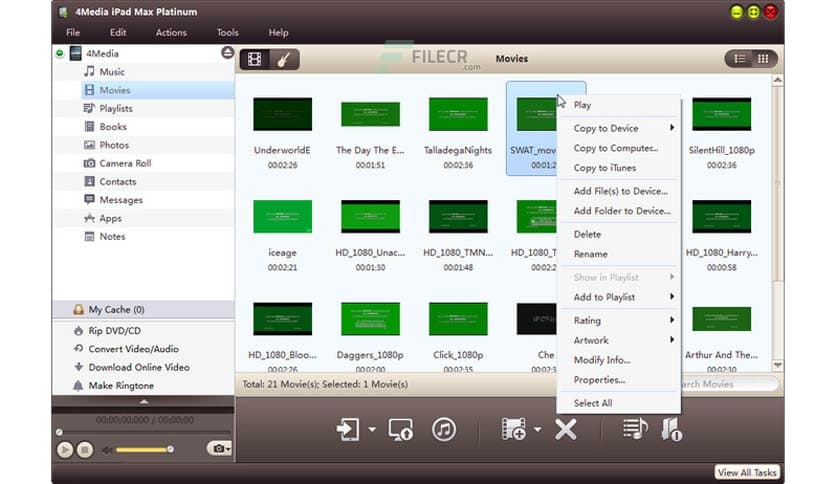Open the Tools menu

tap(228, 33)
